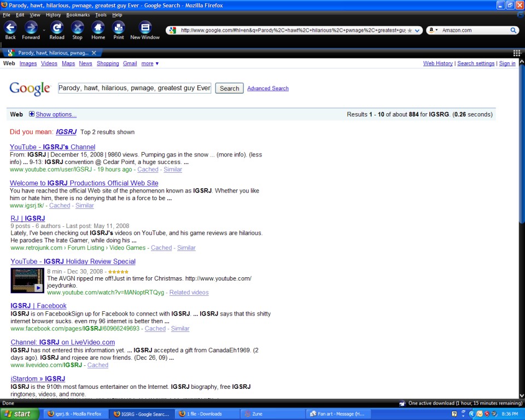525x420 pixels.
Task: Click in the Google search query field
Action: click(134, 88)
